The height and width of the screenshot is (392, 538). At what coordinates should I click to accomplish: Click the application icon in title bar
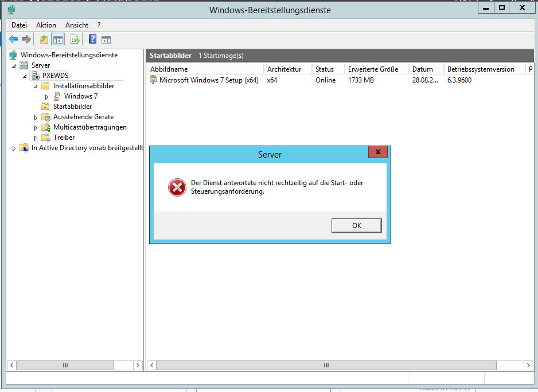[11, 10]
